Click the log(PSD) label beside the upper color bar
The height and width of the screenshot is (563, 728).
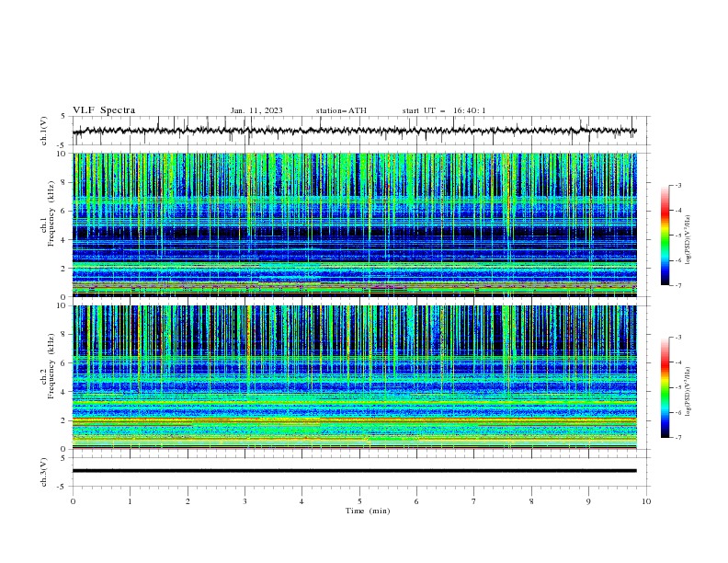click(688, 240)
